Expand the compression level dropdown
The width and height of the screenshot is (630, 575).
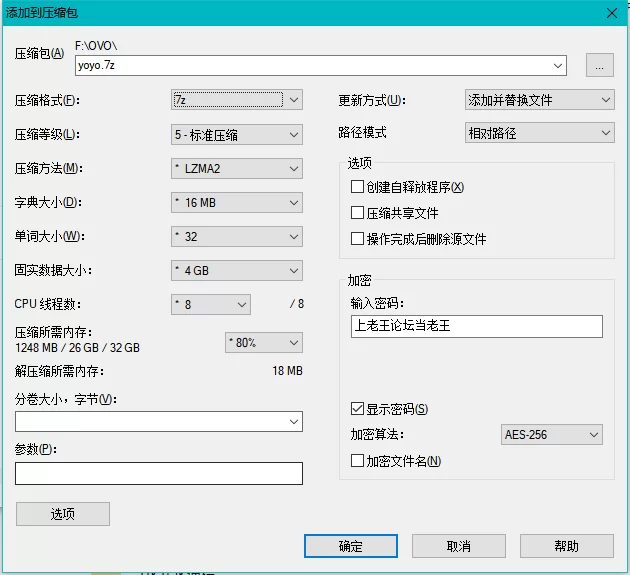pyautogui.click(x=237, y=134)
